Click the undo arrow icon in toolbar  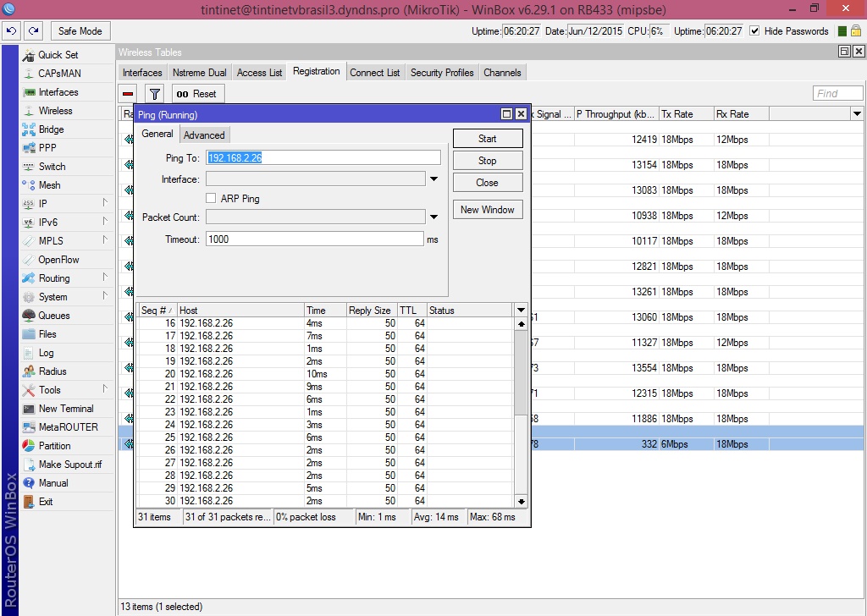pyautogui.click(x=12, y=31)
